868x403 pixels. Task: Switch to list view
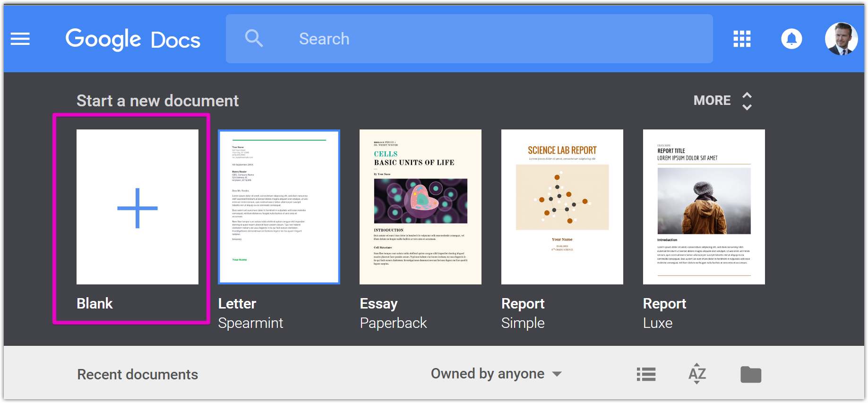click(646, 374)
